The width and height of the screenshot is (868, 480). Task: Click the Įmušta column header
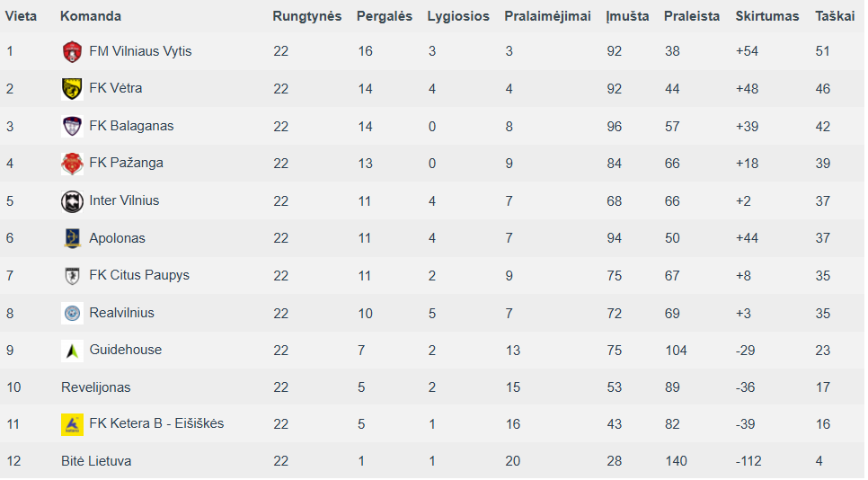click(x=627, y=16)
